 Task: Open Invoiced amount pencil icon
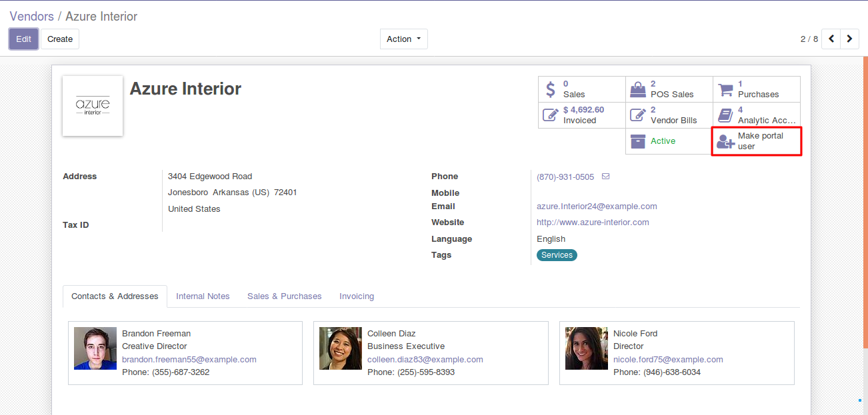550,115
